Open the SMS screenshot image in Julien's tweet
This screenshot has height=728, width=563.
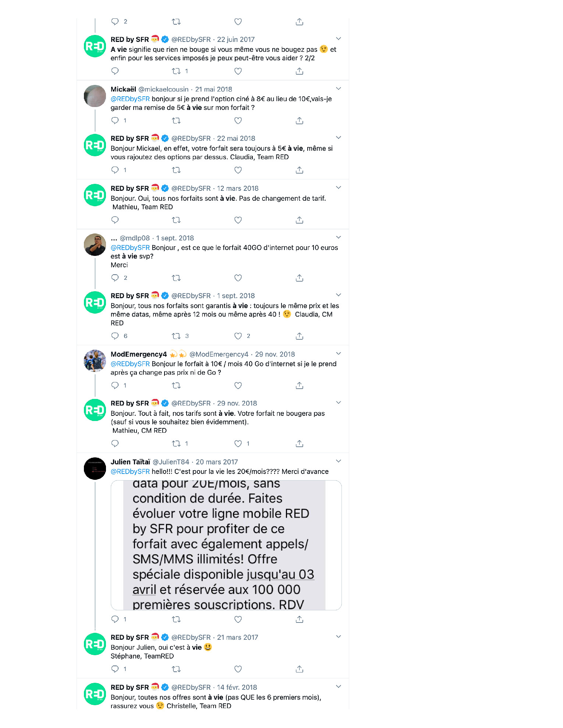click(226, 545)
